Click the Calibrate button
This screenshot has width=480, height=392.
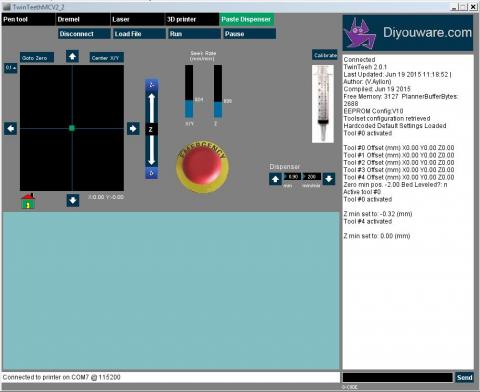click(x=325, y=55)
